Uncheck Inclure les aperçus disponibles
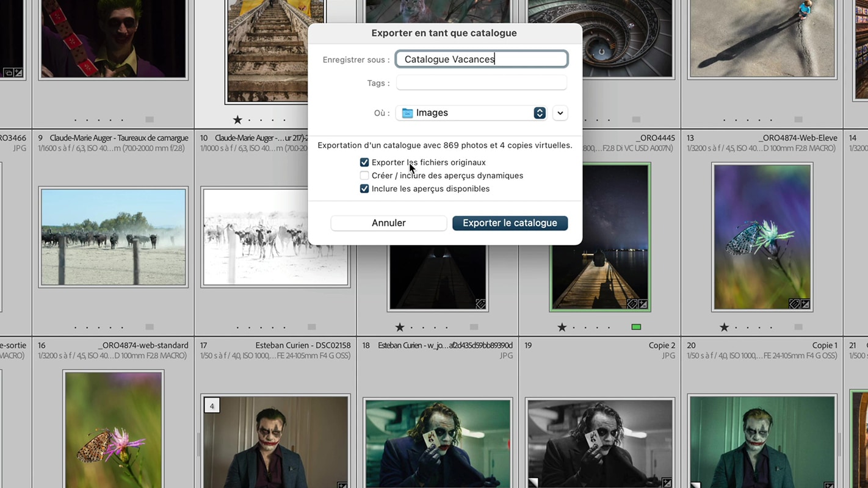The height and width of the screenshot is (488, 868). (x=364, y=189)
